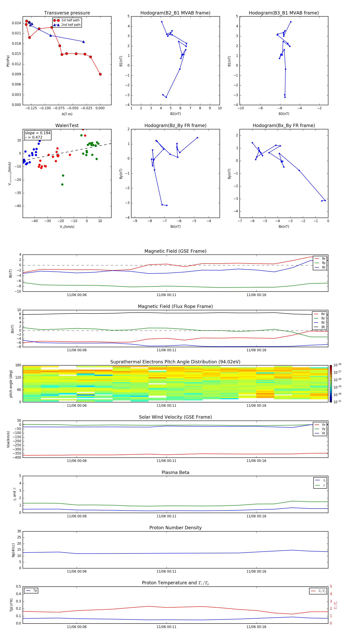Click the "Bx" entry in GSE magnetic field legend
The width and height of the screenshot is (351, 644).
(320, 259)
